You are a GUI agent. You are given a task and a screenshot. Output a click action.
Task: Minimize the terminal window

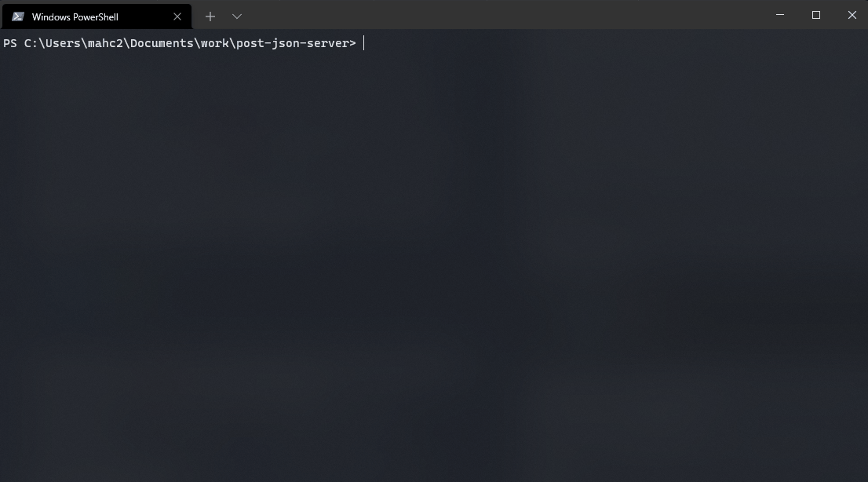(780, 15)
